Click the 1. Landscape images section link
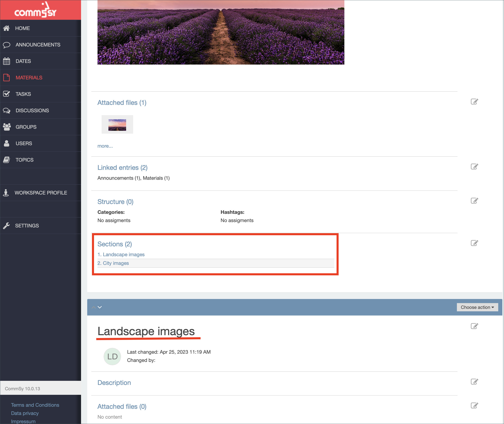Viewport: 504px width, 424px height. pyautogui.click(x=121, y=254)
